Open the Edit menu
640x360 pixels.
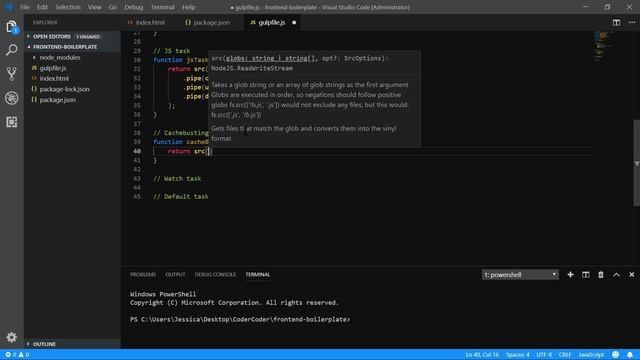click(42, 7)
